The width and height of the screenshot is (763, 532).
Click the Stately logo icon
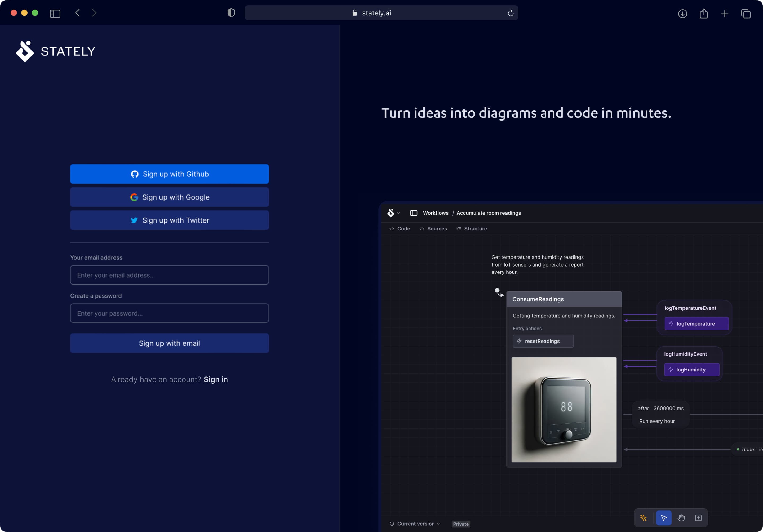(25, 51)
